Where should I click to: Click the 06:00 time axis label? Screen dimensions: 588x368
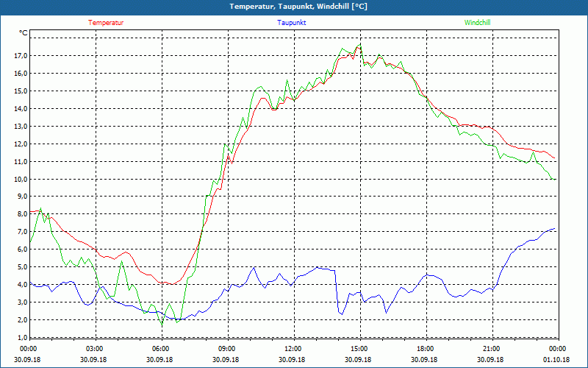pos(161,349)
